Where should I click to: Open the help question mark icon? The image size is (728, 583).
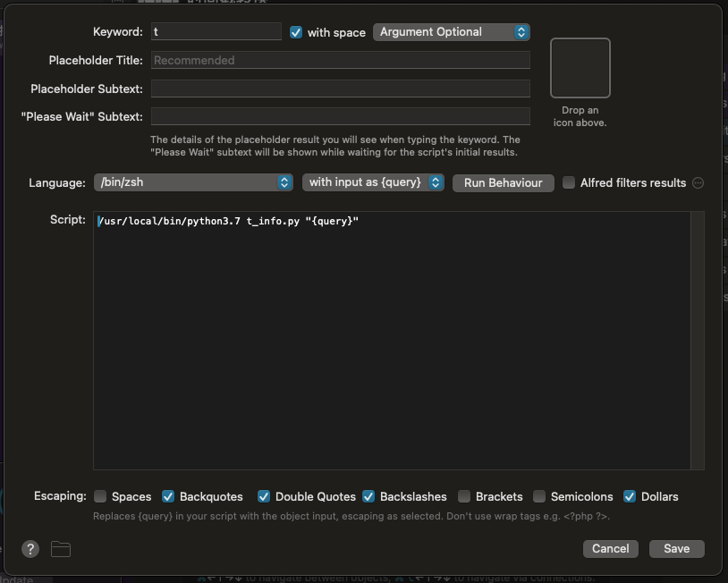click(x=30, y=549)
